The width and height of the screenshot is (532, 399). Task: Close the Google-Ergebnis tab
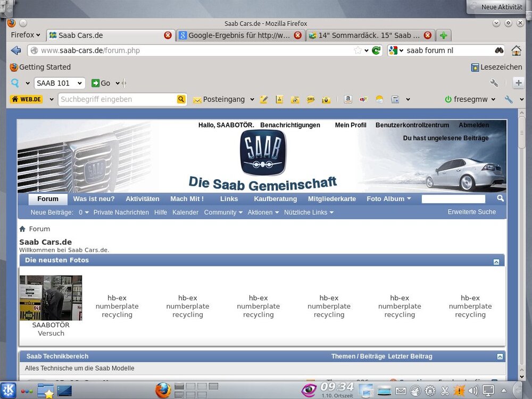297,35
